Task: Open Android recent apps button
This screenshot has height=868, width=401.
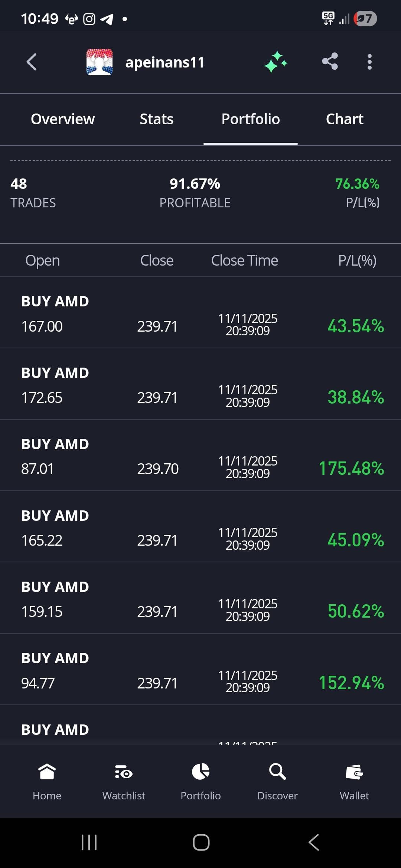Action: coord(89,842)
